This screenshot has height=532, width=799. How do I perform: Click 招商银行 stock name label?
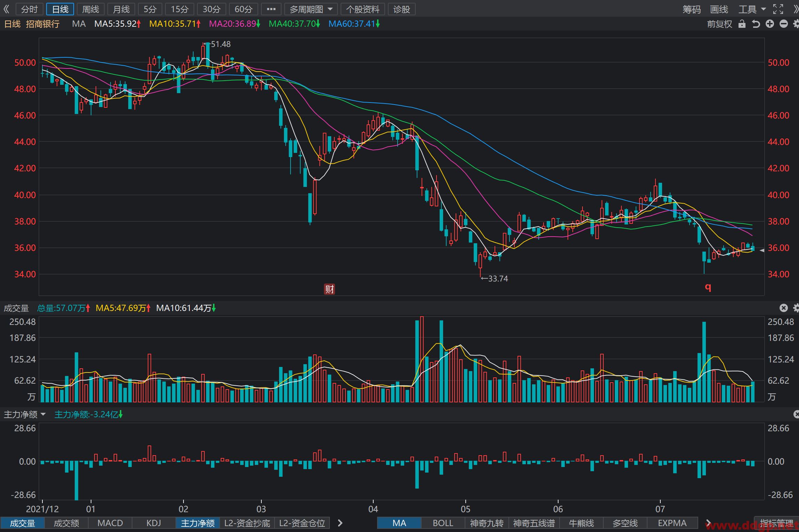pos(43,24)
